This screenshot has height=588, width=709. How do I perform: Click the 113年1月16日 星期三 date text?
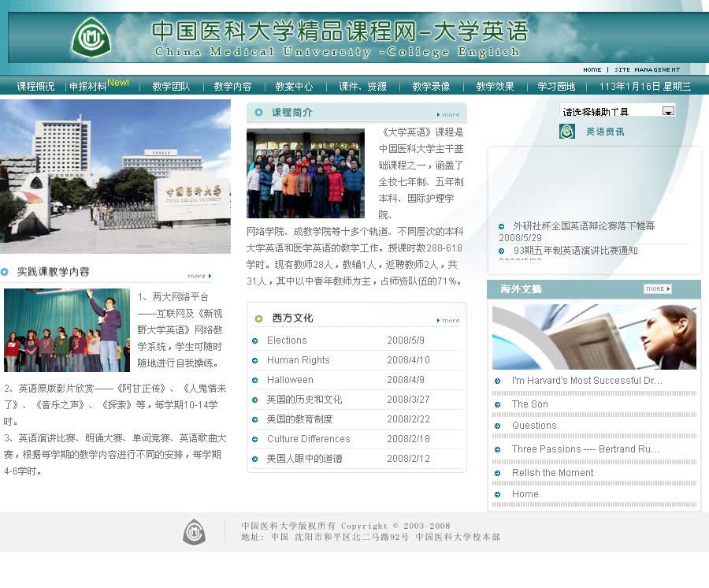click(644, 87)
